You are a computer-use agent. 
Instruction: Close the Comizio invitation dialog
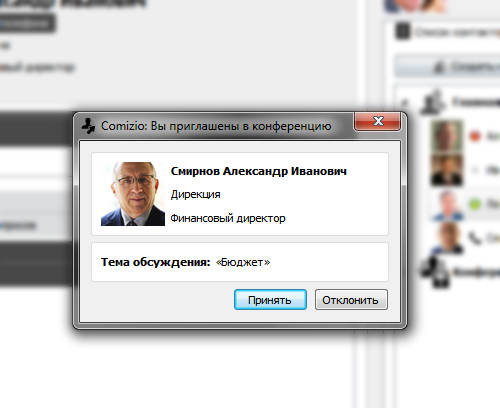378,121
